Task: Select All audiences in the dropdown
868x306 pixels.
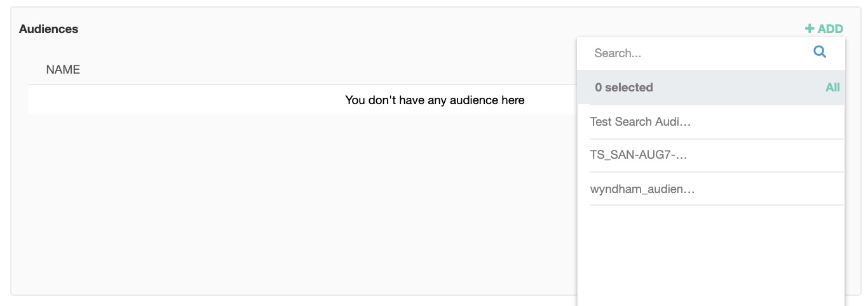Action: [832, 88]
